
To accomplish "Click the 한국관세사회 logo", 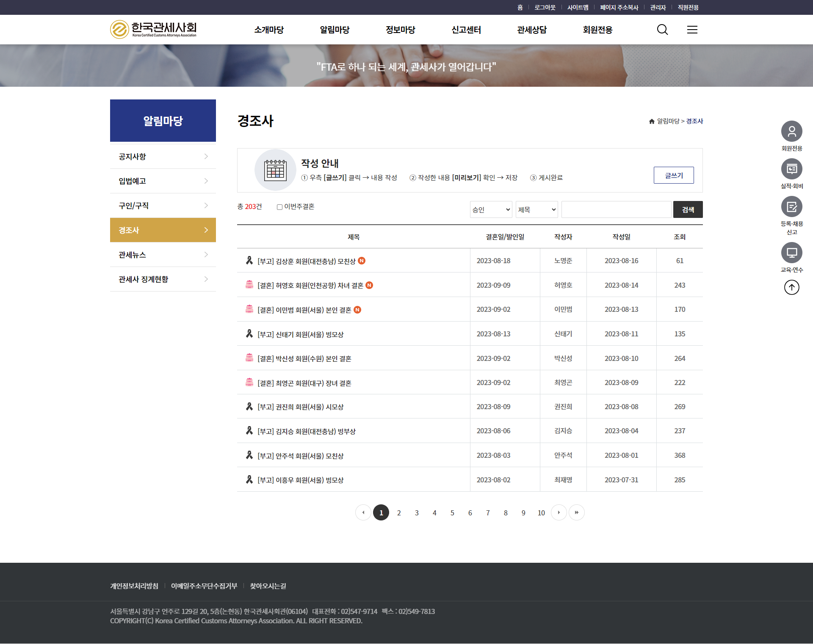I will [153, 29].
